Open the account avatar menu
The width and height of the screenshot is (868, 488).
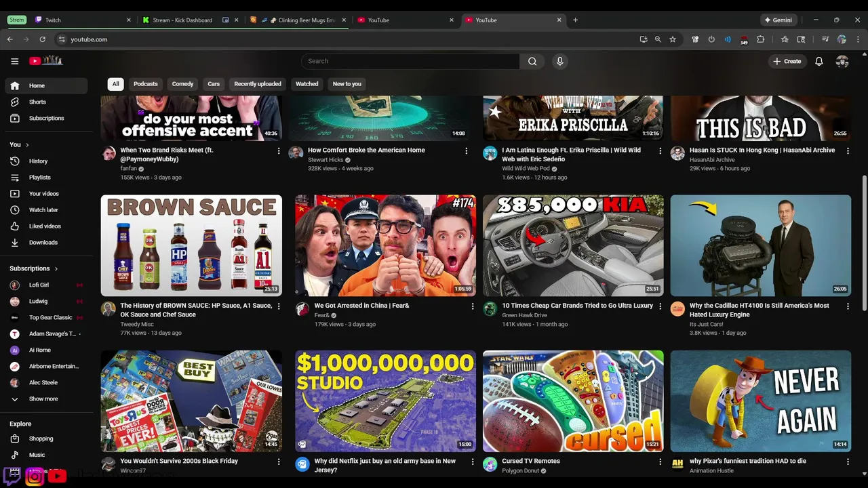[842, 61]
